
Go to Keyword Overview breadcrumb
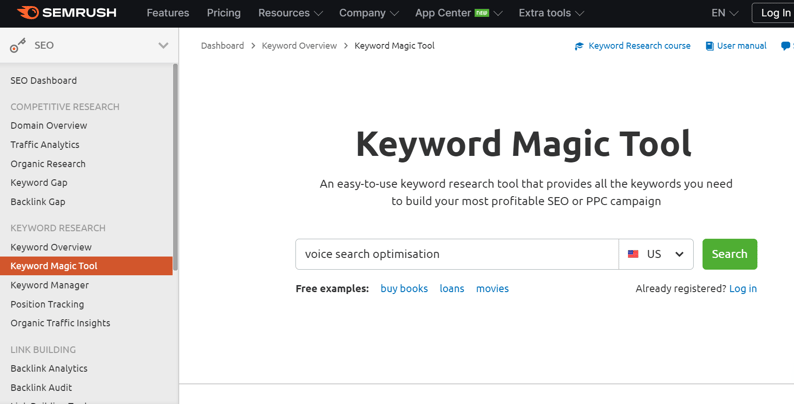click(299, 46)
